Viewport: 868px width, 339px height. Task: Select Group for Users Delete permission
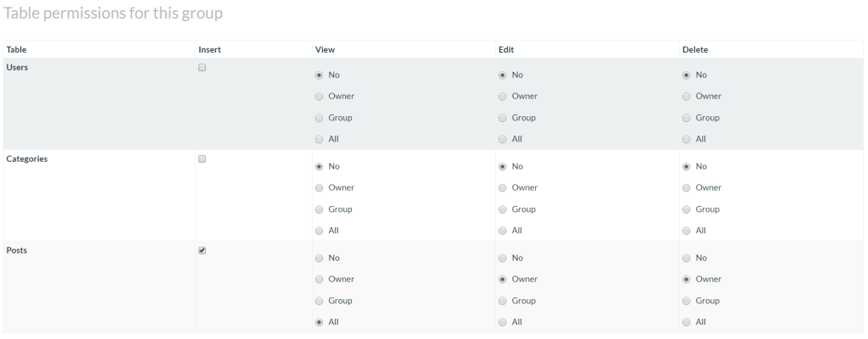[x=687, y=118]
